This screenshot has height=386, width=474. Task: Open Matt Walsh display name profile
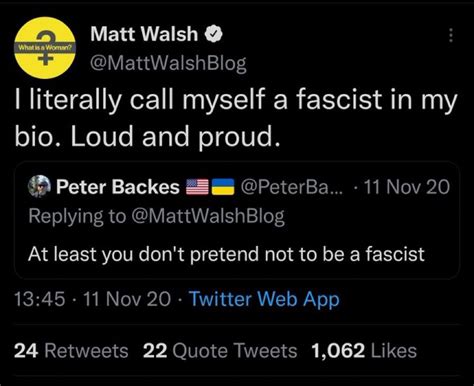(x=144, y=34)
